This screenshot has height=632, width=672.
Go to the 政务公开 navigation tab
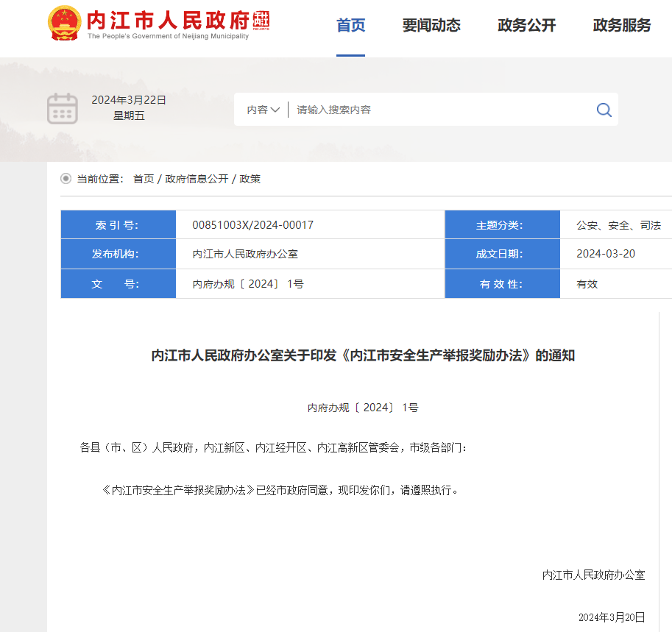pyautogui.click(x=526, y=26)
